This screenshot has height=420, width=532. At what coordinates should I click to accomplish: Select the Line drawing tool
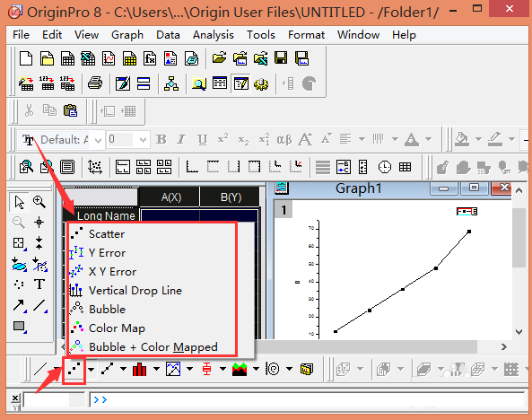(x=40, y=305)
